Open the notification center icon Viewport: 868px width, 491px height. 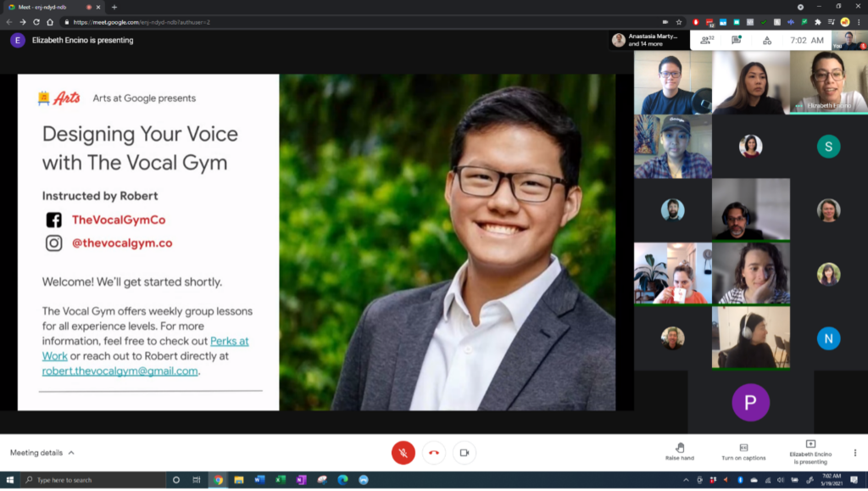pos(854,480)
